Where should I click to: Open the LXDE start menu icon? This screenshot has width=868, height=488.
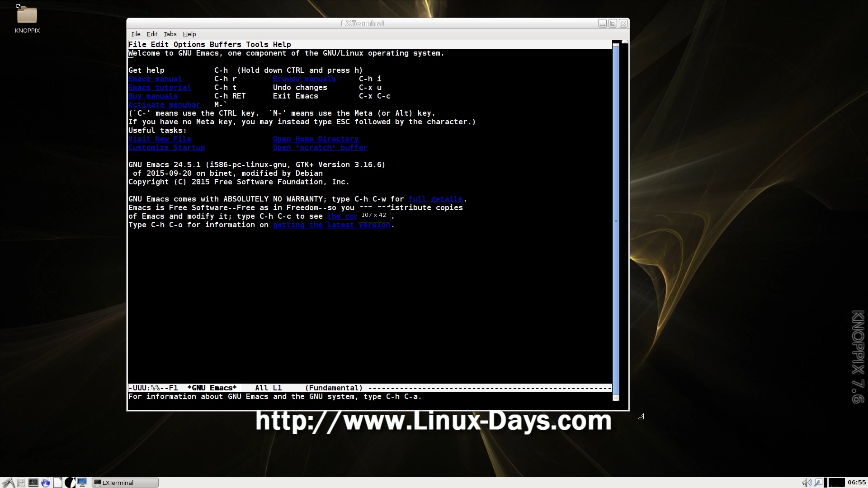pos(8,483)
